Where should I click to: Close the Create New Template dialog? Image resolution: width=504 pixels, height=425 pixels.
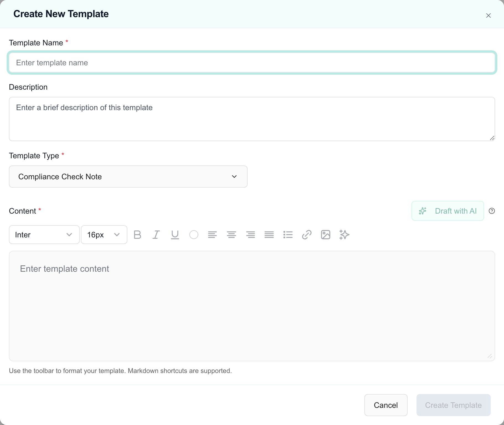click(488, 15)
